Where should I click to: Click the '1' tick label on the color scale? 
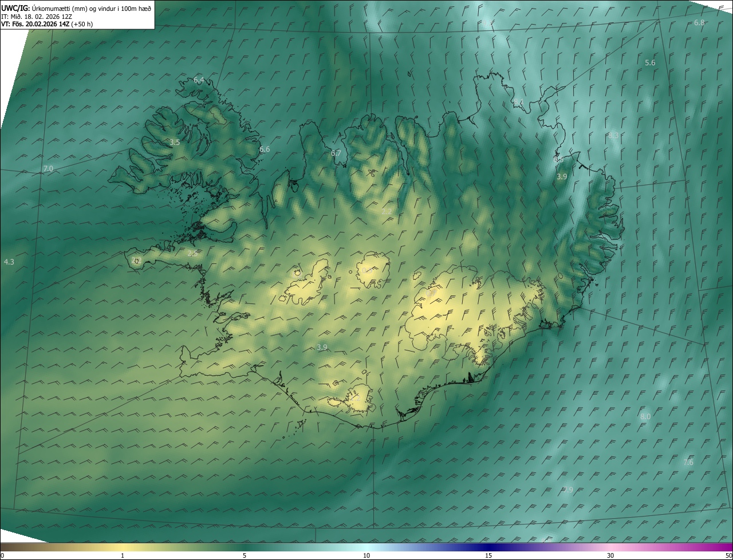tap(123, 555)
